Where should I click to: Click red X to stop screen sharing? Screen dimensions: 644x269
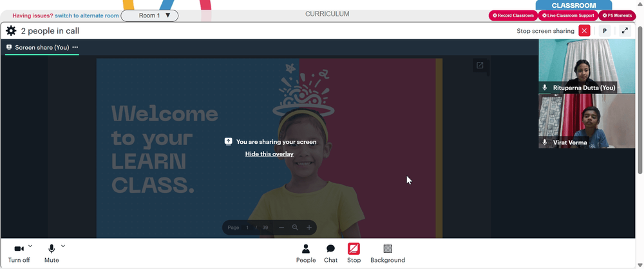(x=584, y=31)
